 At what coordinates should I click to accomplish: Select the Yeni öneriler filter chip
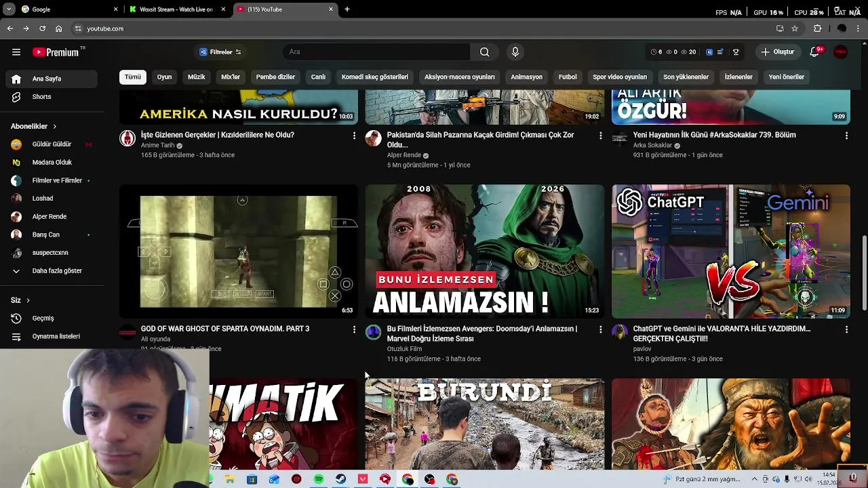pyautogui.click(x=787, y=77)
